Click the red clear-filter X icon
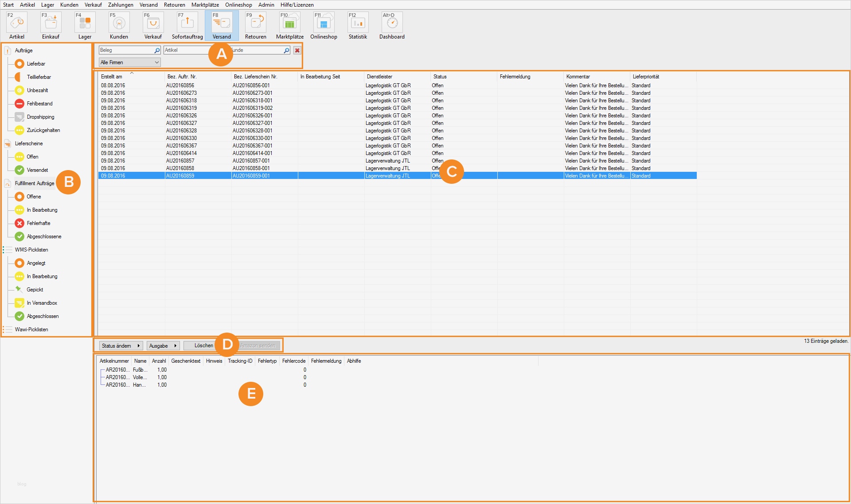This screenshot has height=504, width=851. [297, 50]
